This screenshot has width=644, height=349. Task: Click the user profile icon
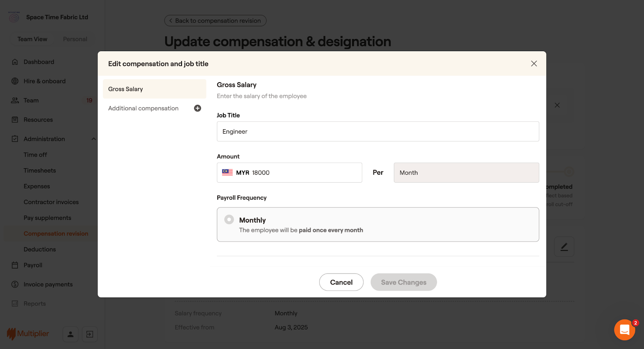point(70,334)
